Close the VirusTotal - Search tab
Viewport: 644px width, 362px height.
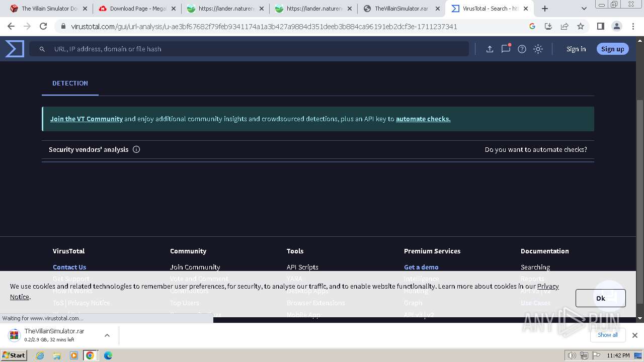click(526, 9)
